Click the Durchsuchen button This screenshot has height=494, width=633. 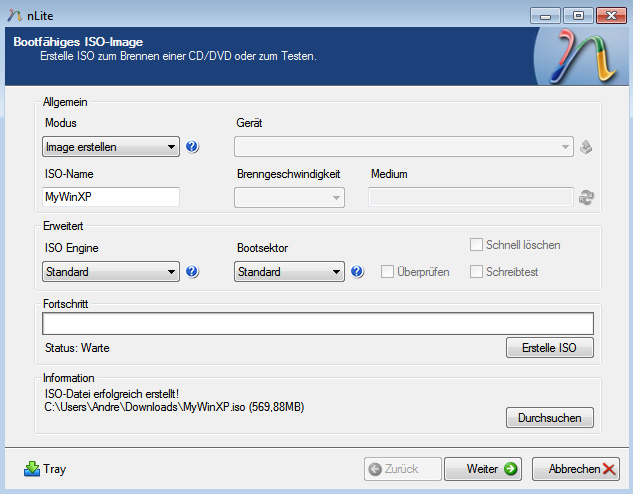click(x=549, y=417)
